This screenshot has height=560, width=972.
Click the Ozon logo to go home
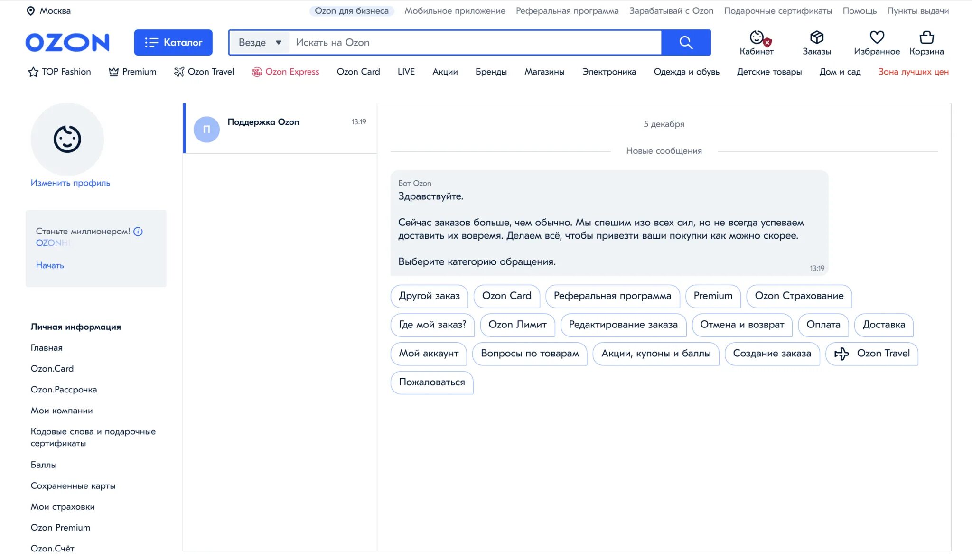tap(66, 41)
